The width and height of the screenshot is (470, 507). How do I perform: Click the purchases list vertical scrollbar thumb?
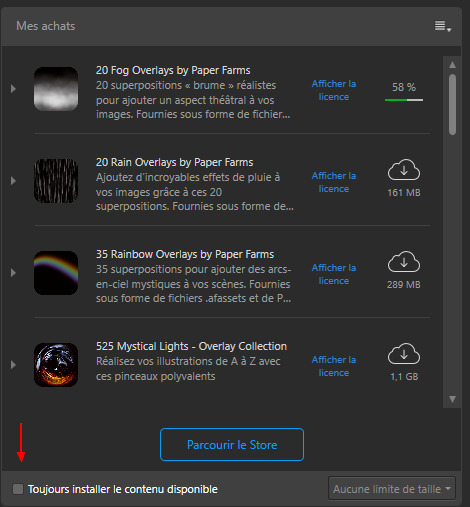tap(452, 104)
